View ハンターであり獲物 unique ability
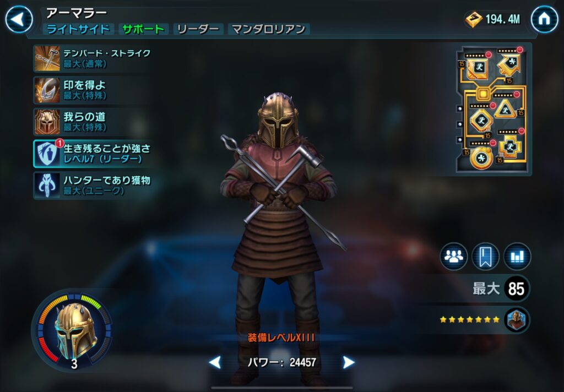Viewport: 564px width, 392px height. pos(92,185)
